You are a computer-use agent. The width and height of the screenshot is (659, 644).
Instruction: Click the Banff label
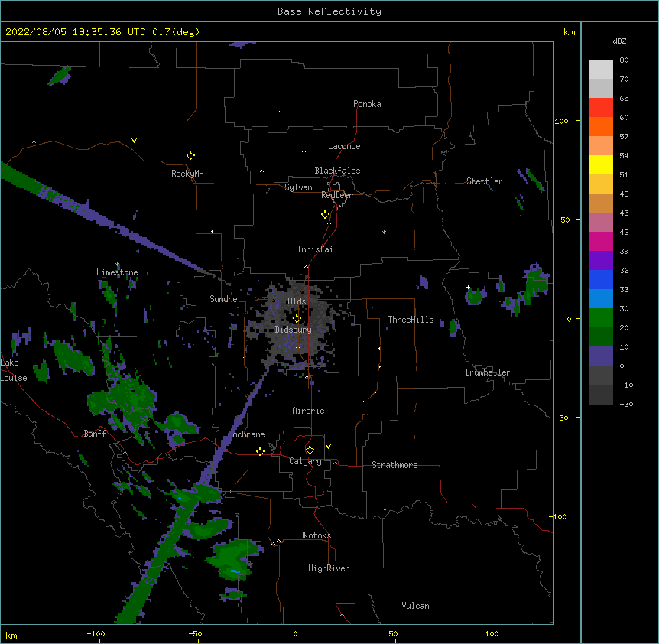point(95,434)
